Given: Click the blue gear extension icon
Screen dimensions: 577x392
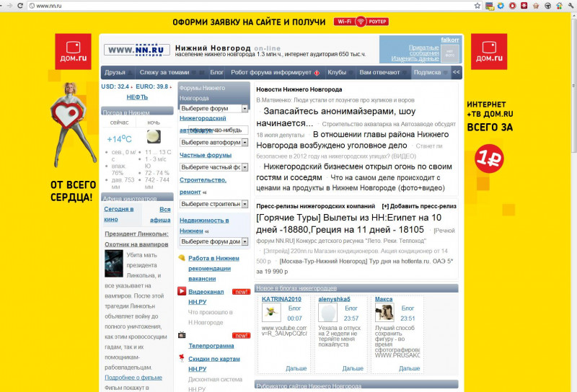Looking at the screenshot, I should [x=501, y=6].
